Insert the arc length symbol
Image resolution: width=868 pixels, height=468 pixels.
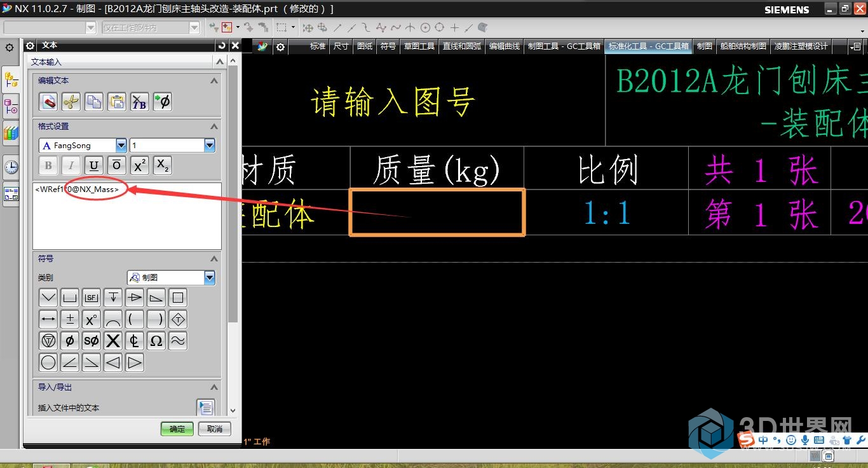(x=113, y=319)
